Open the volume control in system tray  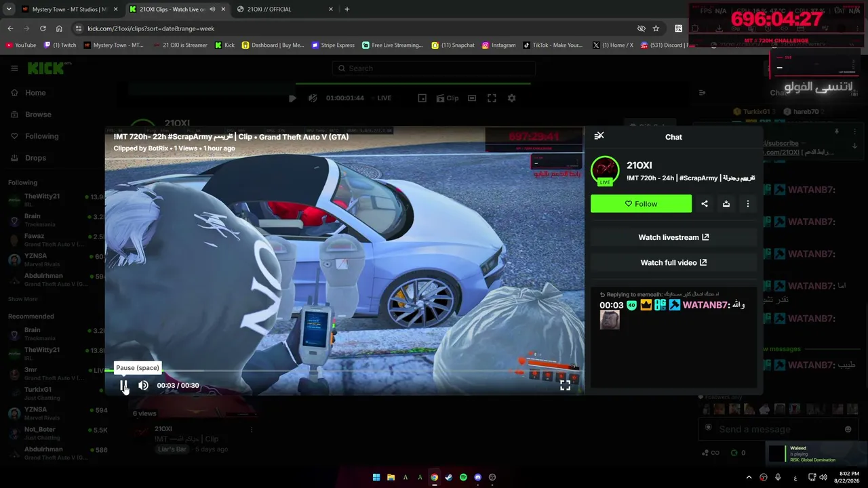click(x=823, y=477)
